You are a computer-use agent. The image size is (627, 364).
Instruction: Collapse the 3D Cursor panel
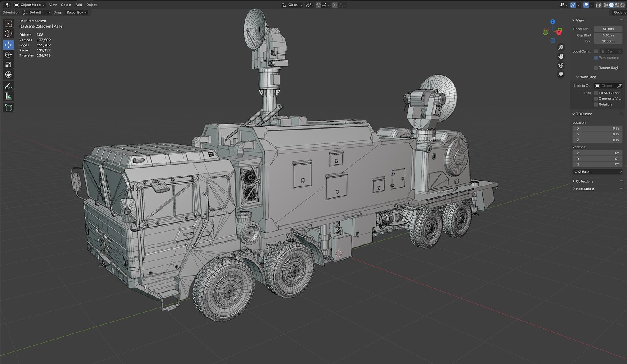coord(583,114)
